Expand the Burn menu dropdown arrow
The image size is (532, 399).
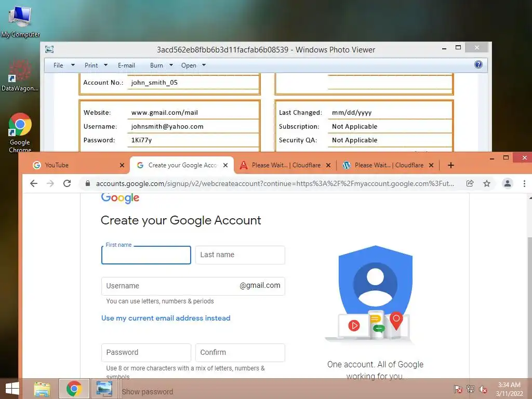[x=171, y=65]
